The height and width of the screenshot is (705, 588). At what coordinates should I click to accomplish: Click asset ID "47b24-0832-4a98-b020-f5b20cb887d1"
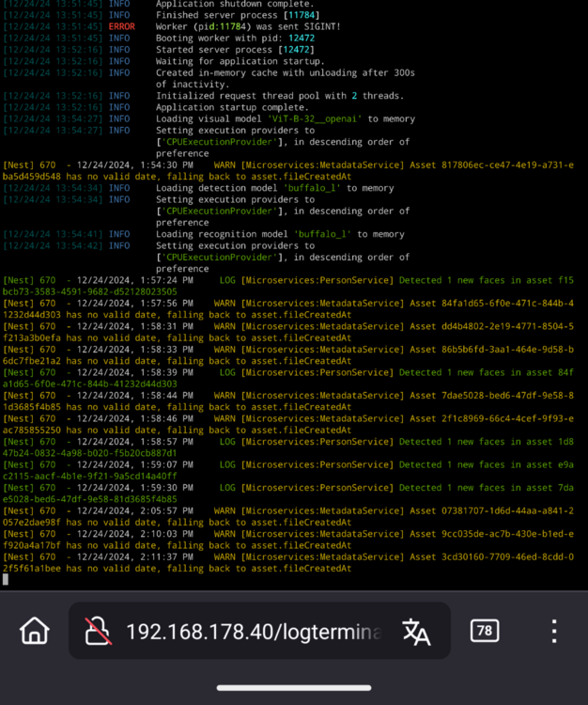pos(90,453)
